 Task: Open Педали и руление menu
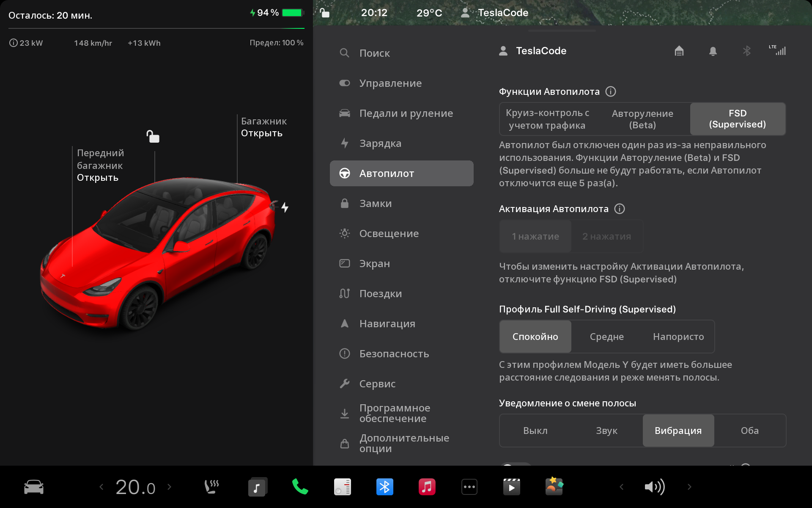pyautogui.click(x=402, y=113)
